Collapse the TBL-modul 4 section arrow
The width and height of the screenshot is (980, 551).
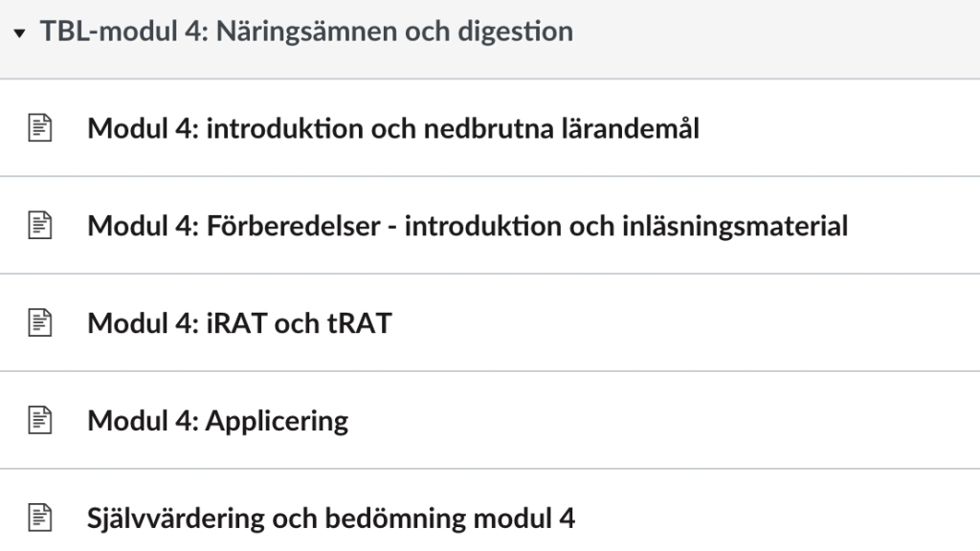pos(19,33)
